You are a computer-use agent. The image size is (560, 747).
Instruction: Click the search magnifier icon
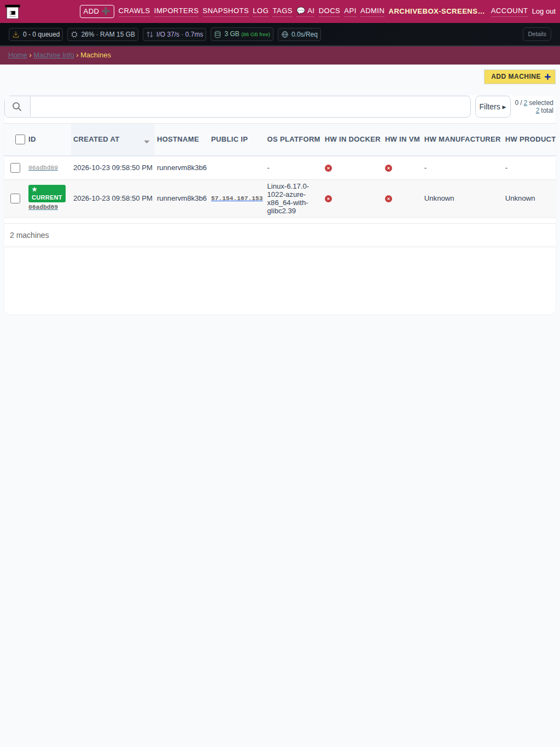pos(17,107)
